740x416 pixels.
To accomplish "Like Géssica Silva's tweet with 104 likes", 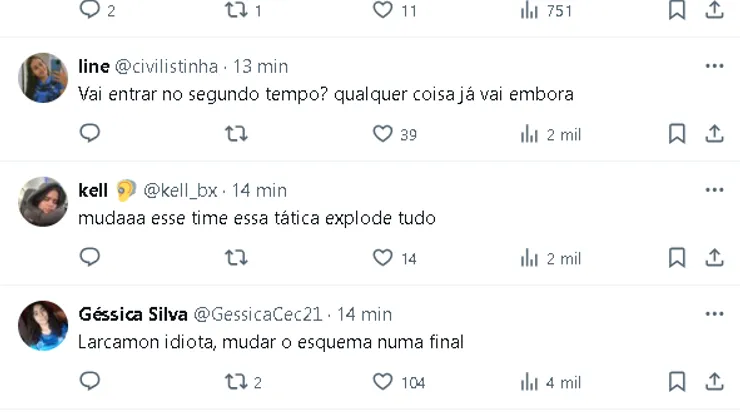I will pyautogui.click(x=383, y=381).
